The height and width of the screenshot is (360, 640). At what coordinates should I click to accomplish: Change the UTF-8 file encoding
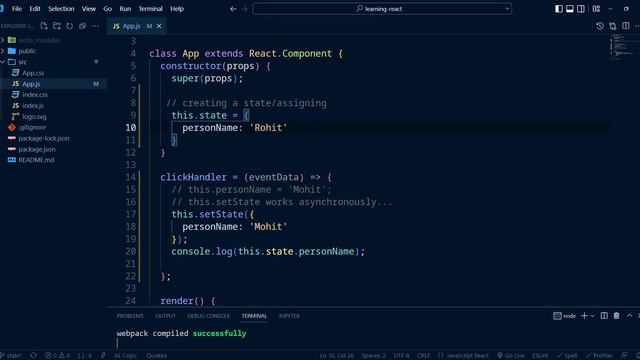click(x=401, y=356)
